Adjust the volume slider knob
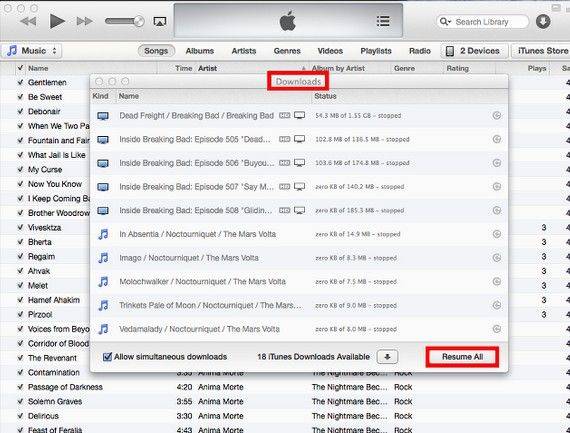 click(139, 21)
